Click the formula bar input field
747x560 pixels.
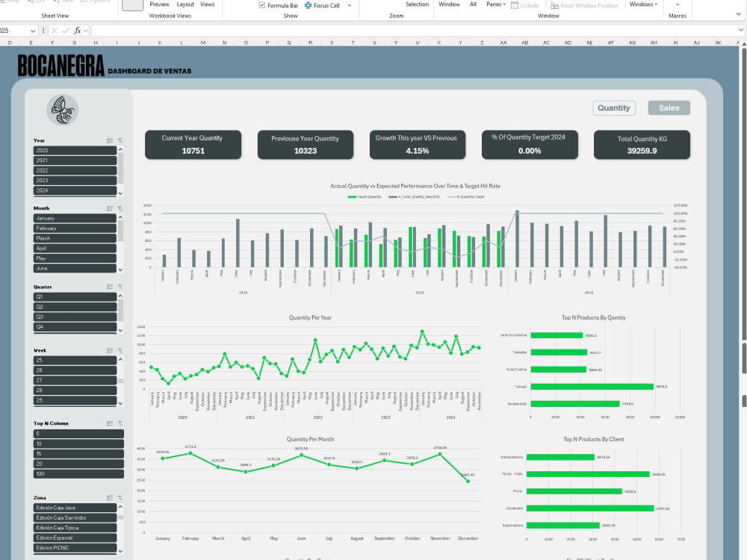414,31
